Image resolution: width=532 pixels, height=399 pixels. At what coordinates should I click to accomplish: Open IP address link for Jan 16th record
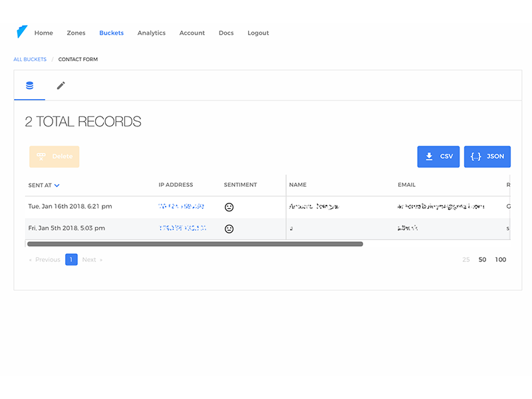181,206
